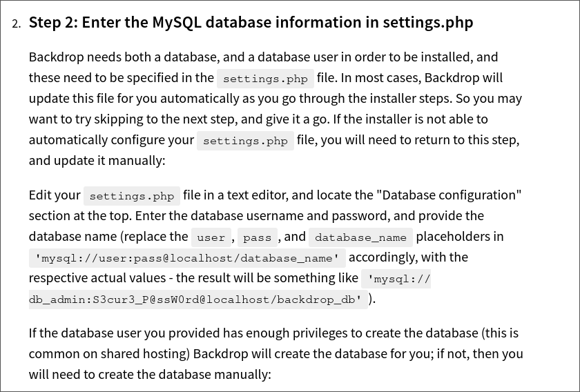This screenshot has height=392, width=580.
Task: Click the "user" placeholder code snippet
Action: point(211,237)
